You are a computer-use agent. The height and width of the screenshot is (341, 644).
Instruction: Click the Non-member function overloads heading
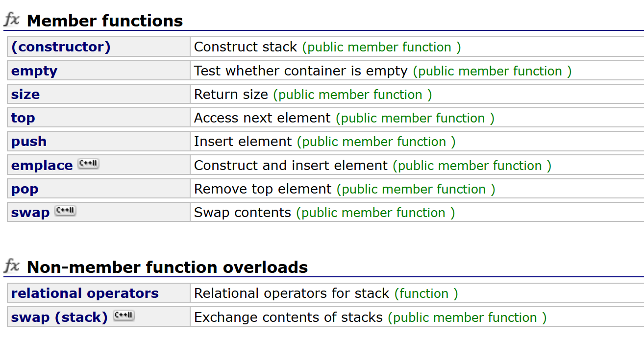168,267
